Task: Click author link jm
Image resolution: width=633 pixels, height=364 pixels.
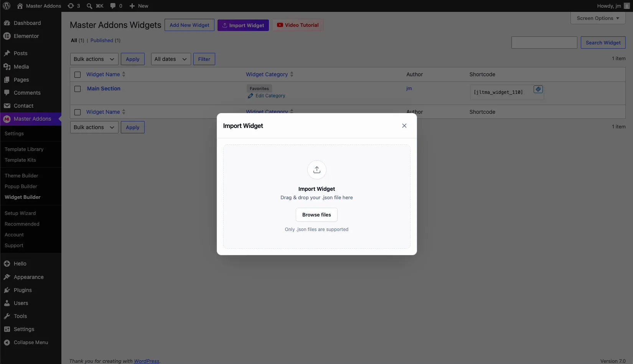Action: tap(409, 89)
